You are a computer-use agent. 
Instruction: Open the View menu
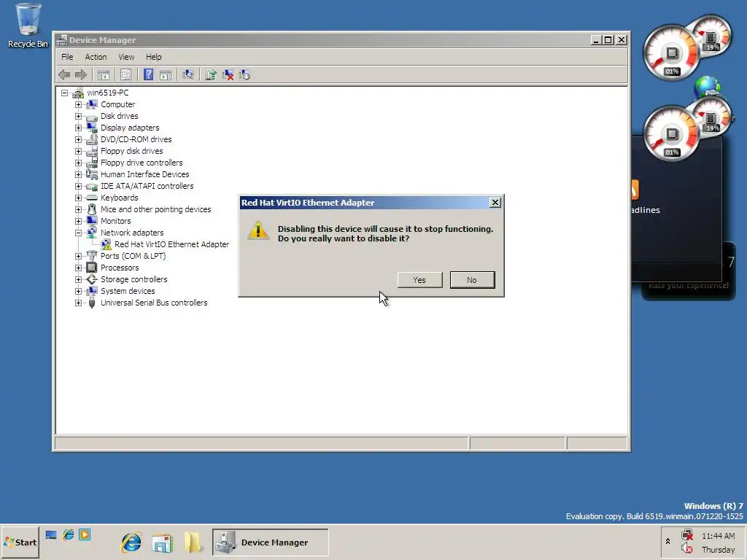(x=126, y=57)
